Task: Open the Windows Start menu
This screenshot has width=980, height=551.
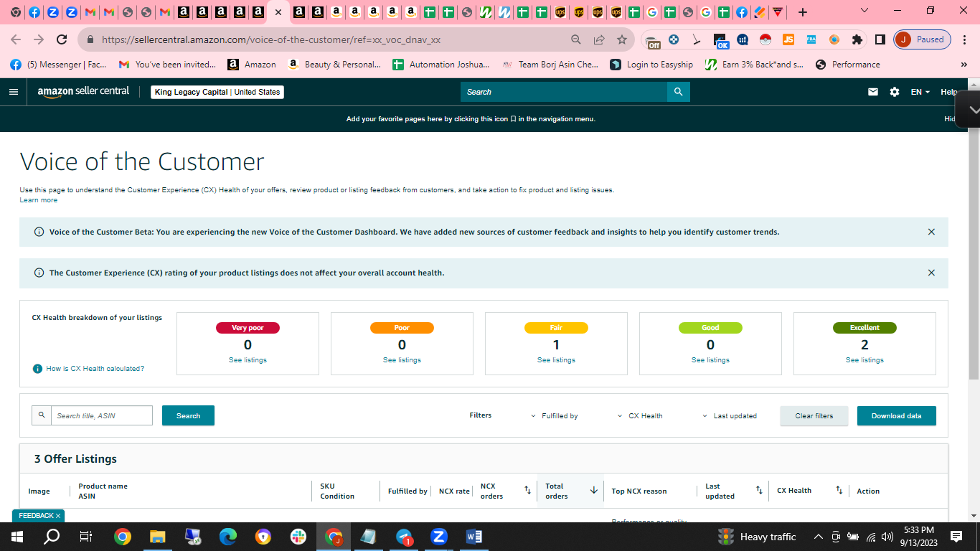Action: (17, 537)
